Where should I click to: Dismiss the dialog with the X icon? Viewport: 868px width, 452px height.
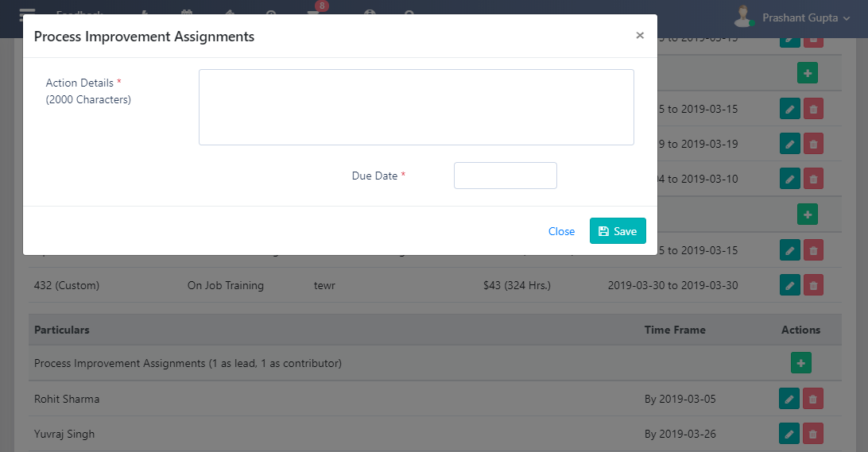(x=640, y=36)
